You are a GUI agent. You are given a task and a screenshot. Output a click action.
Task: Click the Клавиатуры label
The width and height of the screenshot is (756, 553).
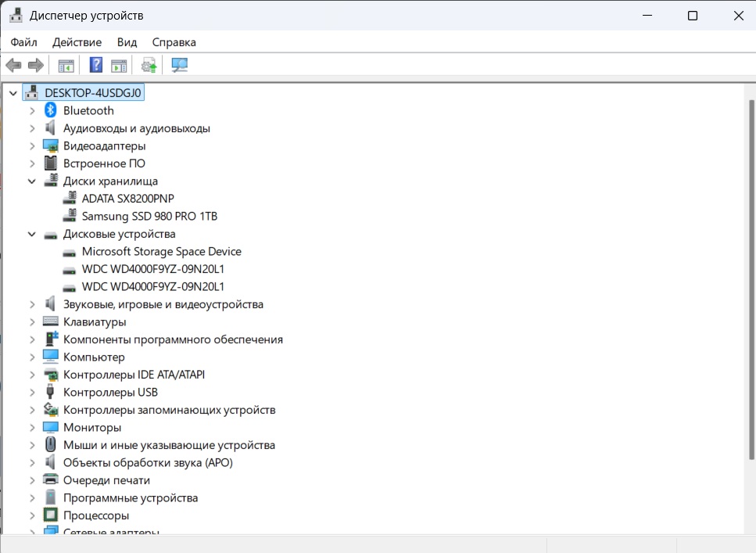(95, 321)
